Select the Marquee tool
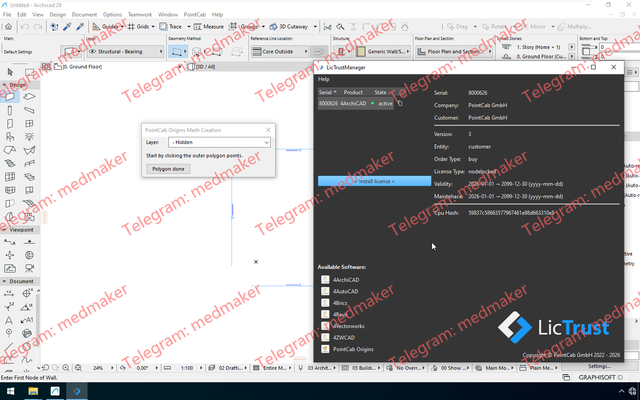The image size is (640, 400). tap(29, 72)
